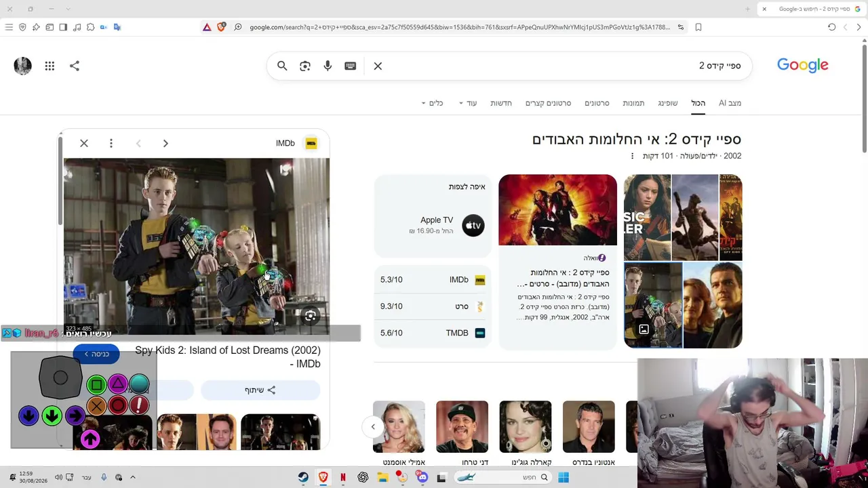Expand the כלים (Tools) dropdown
This screenshot has width=868, height=488.
click(432, 103)
